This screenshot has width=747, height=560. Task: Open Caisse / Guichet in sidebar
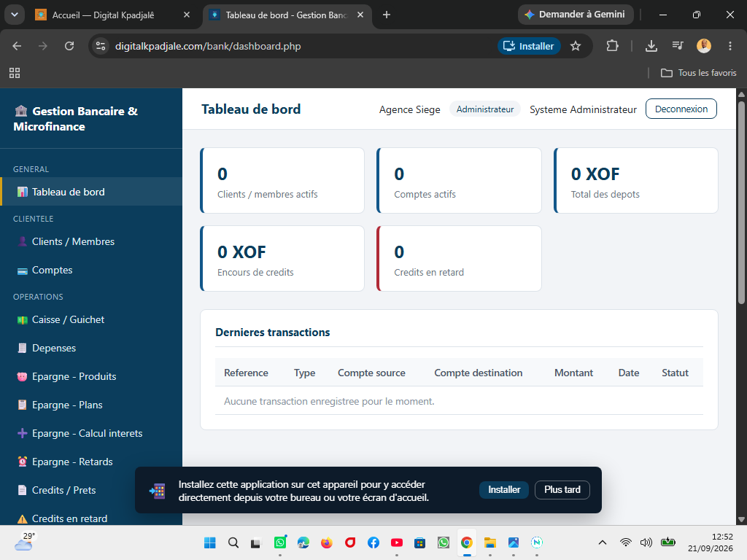(x=91, y=319)
